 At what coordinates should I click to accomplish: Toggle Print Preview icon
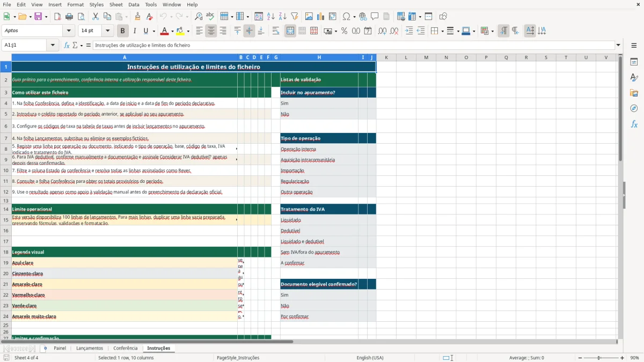pyautogui.click(x=81, y=17)
